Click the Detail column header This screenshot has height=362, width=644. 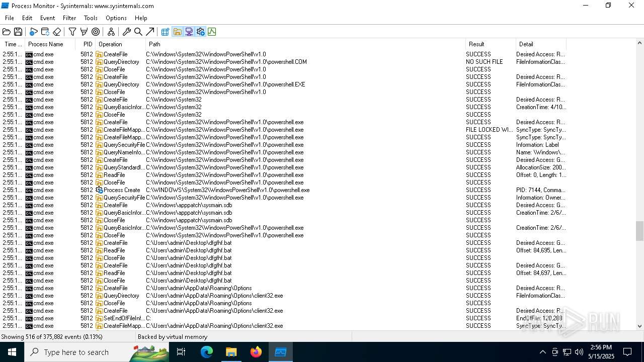(x=541, y=44)
